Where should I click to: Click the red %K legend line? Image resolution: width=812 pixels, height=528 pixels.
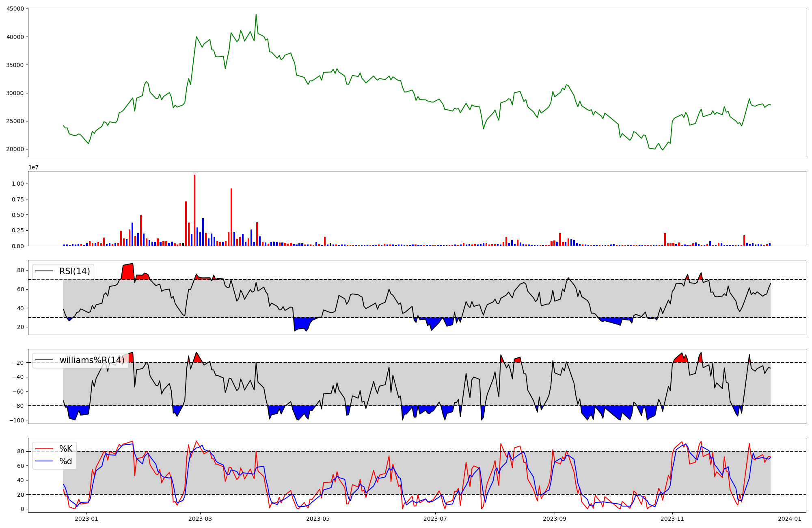coord(44,449)
